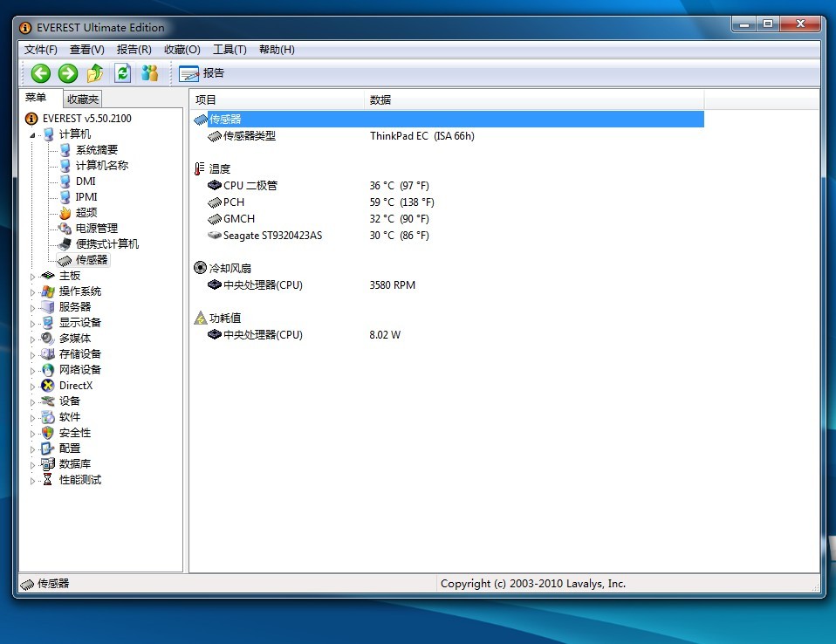Click the users toolbar icon
Screen dimensions: 836x644
click(150, 73)
